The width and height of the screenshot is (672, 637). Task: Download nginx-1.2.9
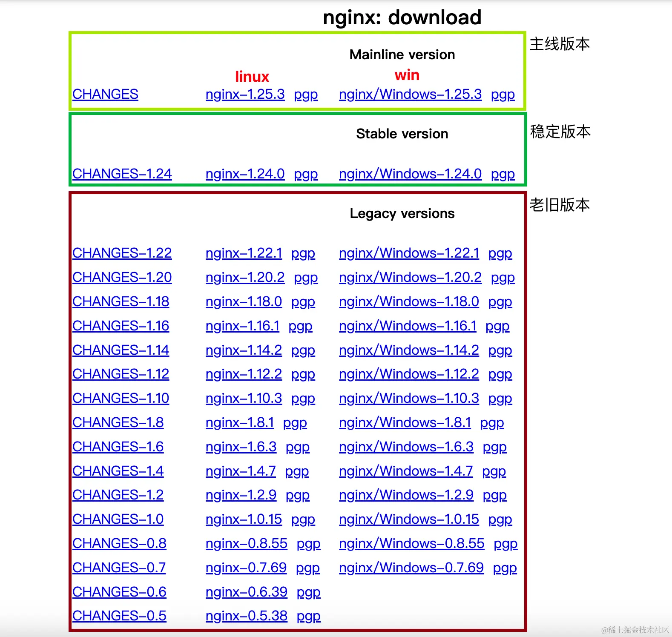241,495
